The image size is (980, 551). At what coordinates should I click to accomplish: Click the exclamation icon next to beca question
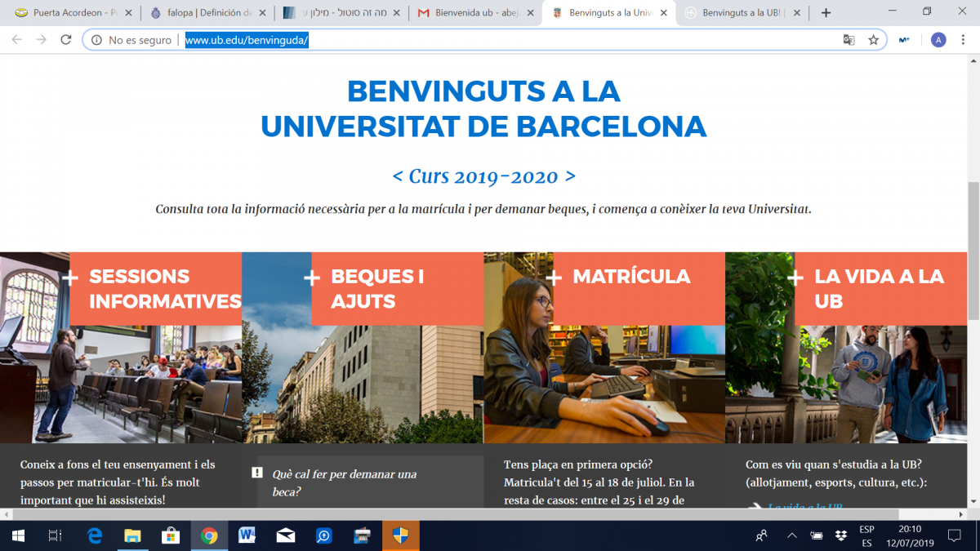[x=257, y=473]
